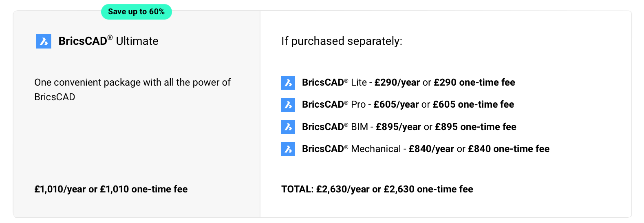644x223 pixels.
Task: Click the "If purchased separately:" heading
Action: tap(342, 41)
